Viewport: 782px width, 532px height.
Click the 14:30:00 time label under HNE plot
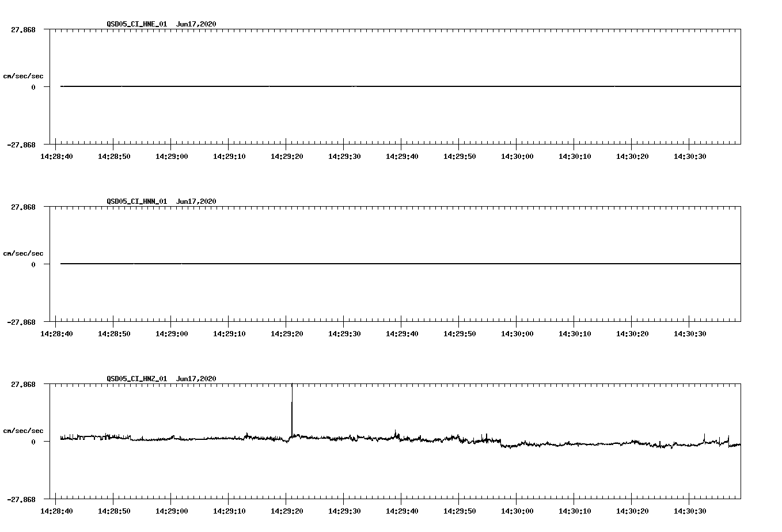point(517,157)
